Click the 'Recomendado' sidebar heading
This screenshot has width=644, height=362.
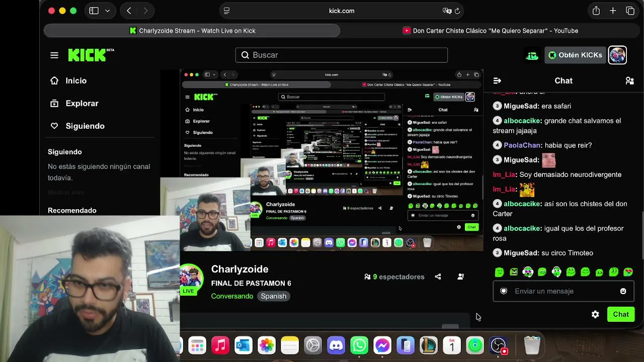tap(72, 211)
